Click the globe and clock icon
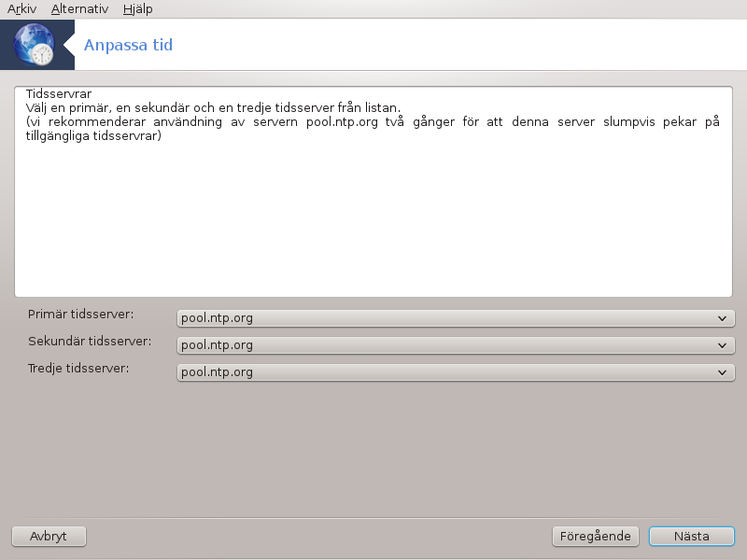This screenshot has height=560, width=747. pos(34,44)
